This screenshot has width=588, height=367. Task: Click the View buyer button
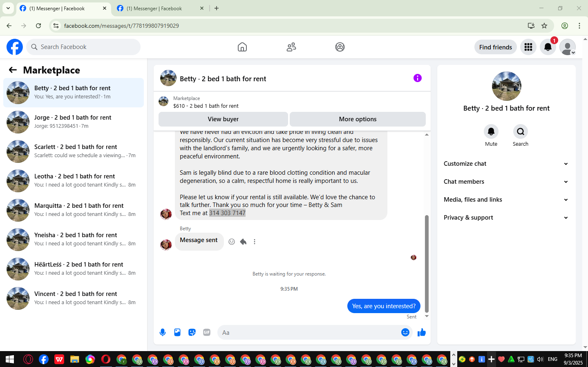click(223, 119)
